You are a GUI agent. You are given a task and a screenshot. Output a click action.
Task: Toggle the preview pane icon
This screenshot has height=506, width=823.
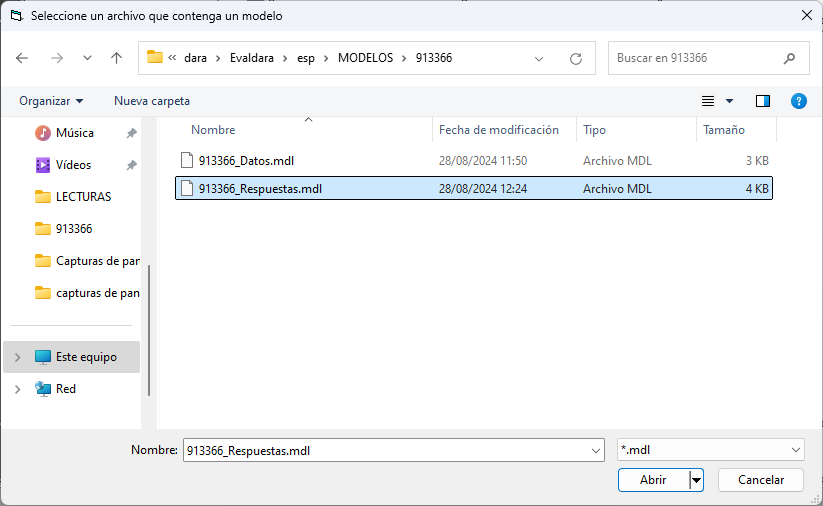coord(763,101)
